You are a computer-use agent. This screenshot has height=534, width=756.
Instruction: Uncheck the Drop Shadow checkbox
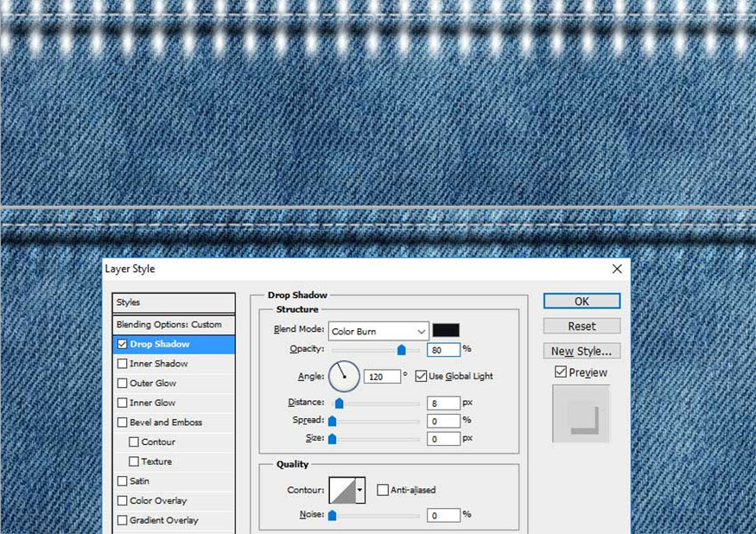(x=122, y=344)
